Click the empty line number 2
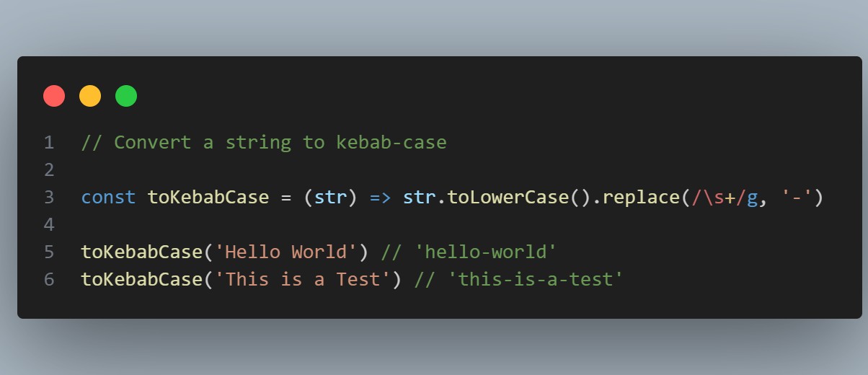Image resolution: width=868 pixels, height=375 pixels. click(x=49, y=170)
